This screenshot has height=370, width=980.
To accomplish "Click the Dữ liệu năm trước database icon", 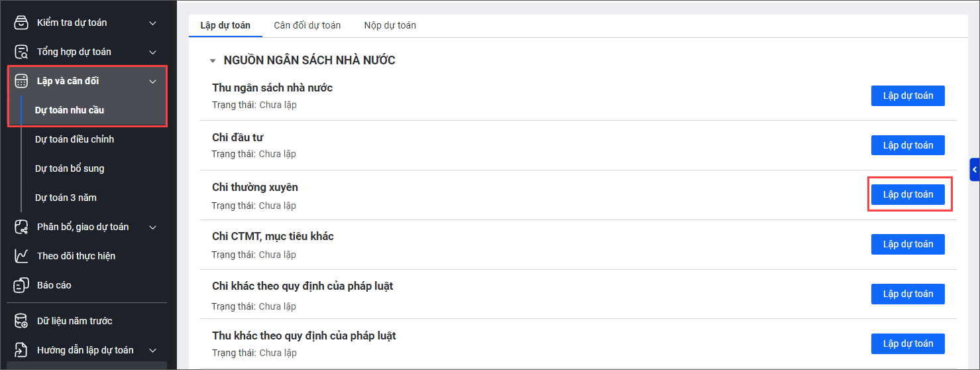I will pyautogui.click(x=22, y=321).
